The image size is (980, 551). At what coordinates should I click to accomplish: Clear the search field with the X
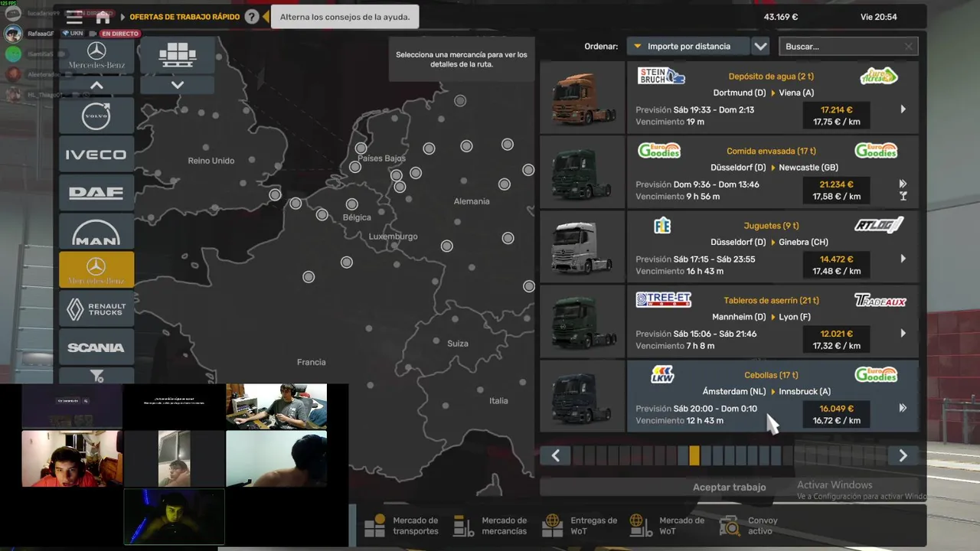(x=909, y=47)
